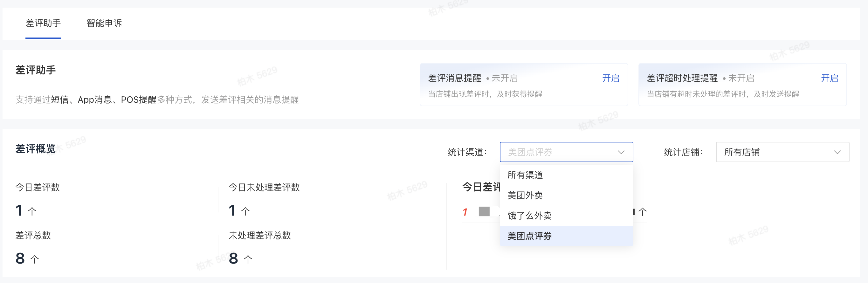Select the 美团外卖 channel option

(525, 195)
